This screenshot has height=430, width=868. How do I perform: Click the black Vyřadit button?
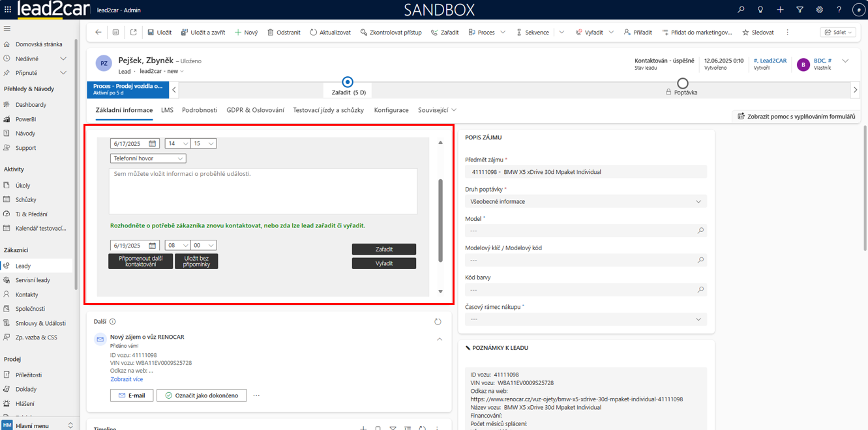coord(383,263)
